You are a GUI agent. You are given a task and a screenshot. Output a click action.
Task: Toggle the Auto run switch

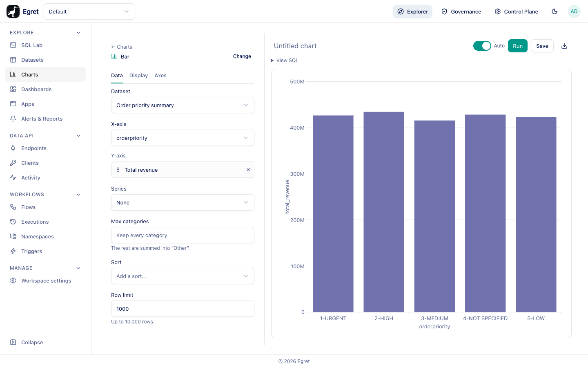(482, 46)
